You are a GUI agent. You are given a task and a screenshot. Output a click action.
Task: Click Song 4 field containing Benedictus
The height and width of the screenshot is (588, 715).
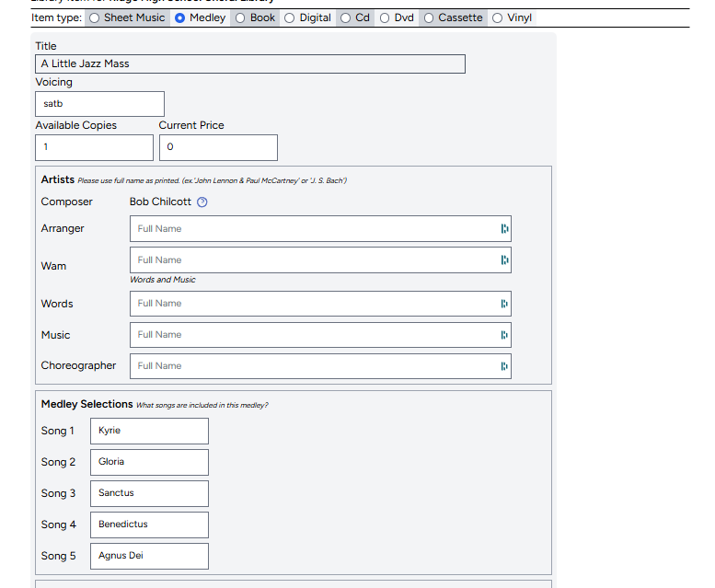[150, 525]
